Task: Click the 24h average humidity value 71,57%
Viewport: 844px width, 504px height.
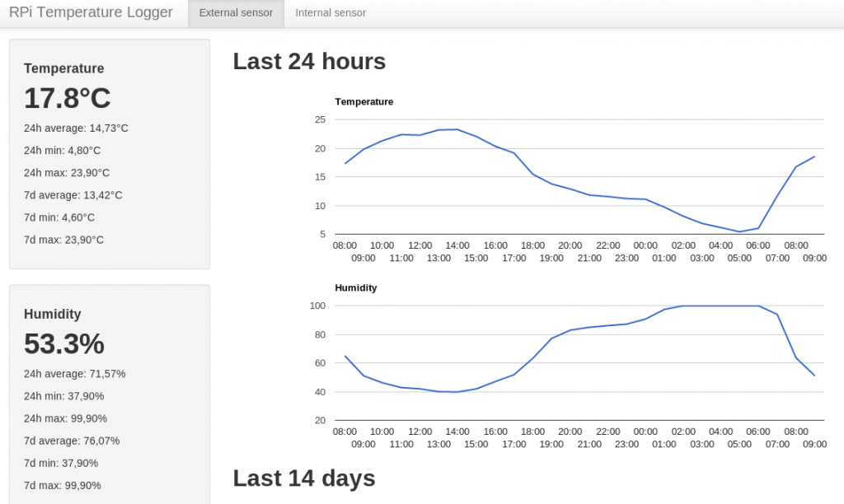Action: tap(73, 373)
